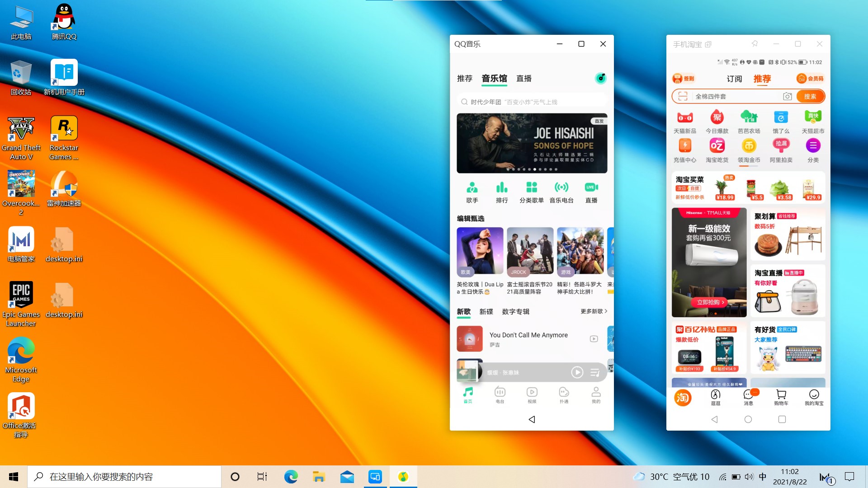Open the 精彩！各路斗罗大神手绘大比拼 playlist cover
This screenshot has height=488, width=868.
(580, 251)
